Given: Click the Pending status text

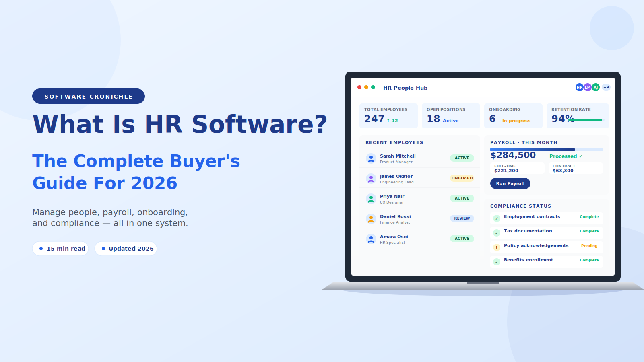Looking at the screenshot, I should [589, 246].
